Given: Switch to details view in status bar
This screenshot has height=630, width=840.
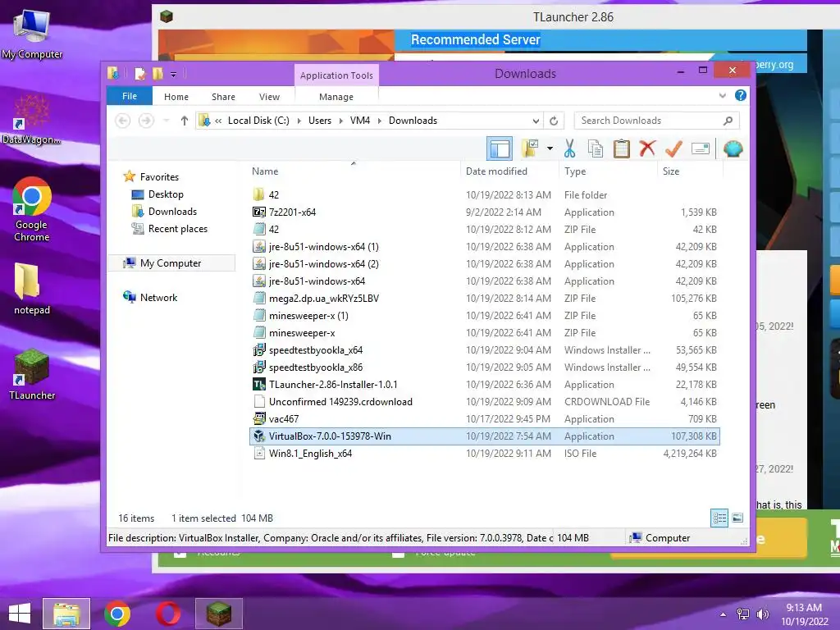Looking at the screenshot, I should click(719, 518).
